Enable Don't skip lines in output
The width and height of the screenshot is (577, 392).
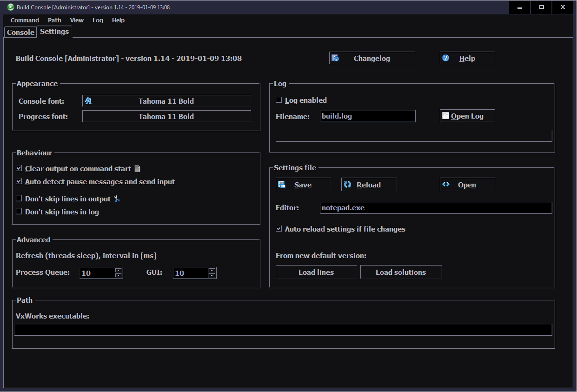click(19, 199)
